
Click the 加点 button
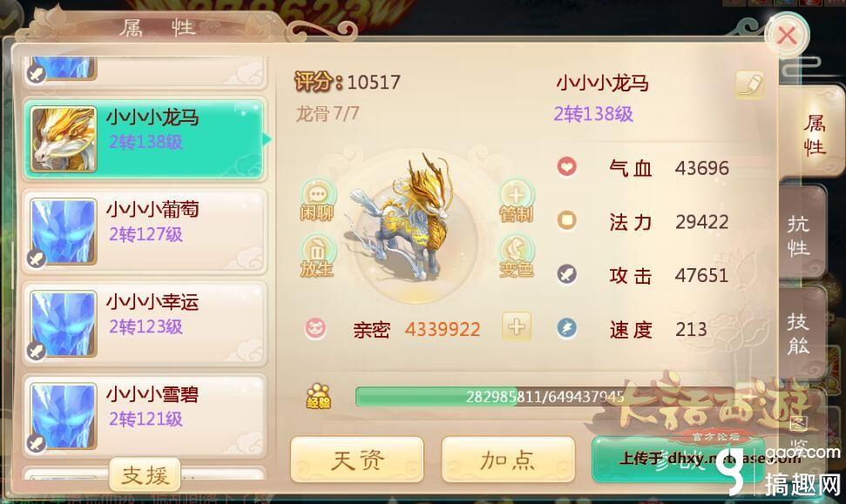[508, 460]
